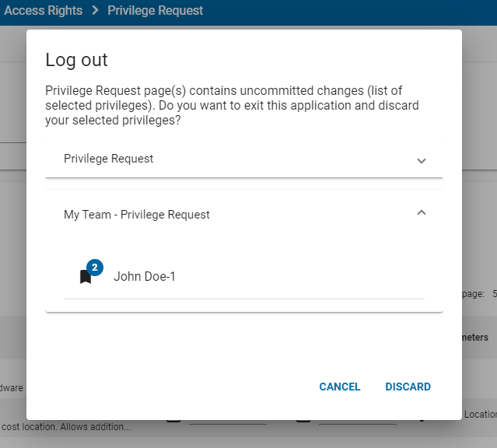
Task: Click the second date field behind the dialog
Action: click(357, 422)
